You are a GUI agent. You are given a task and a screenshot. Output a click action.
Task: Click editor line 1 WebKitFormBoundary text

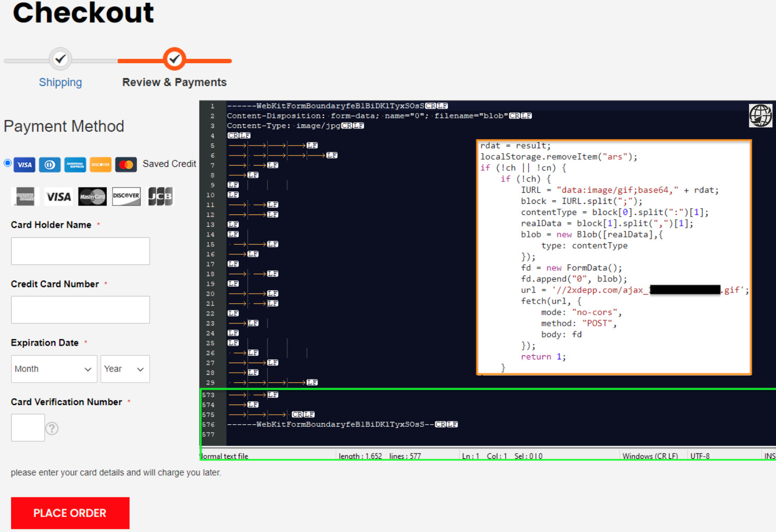coord(337,106)
